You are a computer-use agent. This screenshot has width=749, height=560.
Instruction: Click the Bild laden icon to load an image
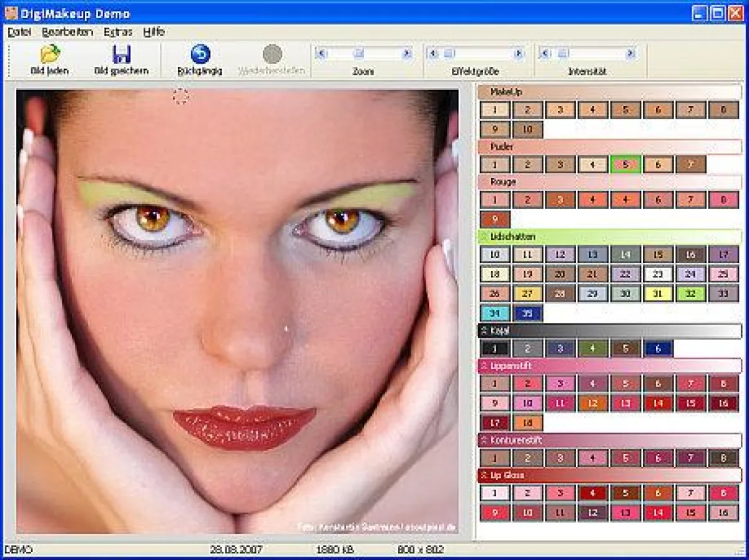click(x=51, y=56)
